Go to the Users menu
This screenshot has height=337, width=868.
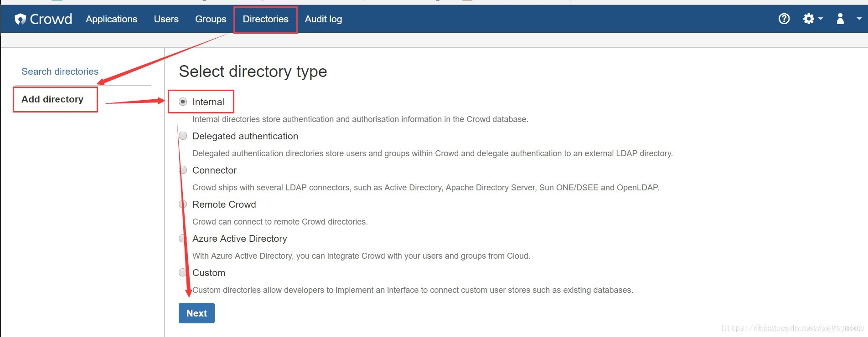tap(166, 19)
